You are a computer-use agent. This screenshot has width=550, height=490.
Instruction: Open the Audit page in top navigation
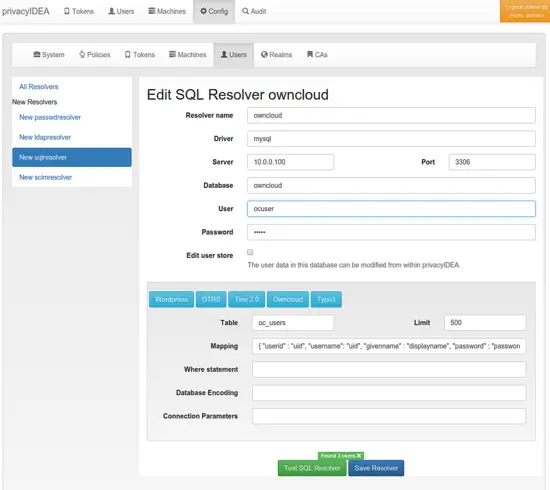tap(254, 11)
